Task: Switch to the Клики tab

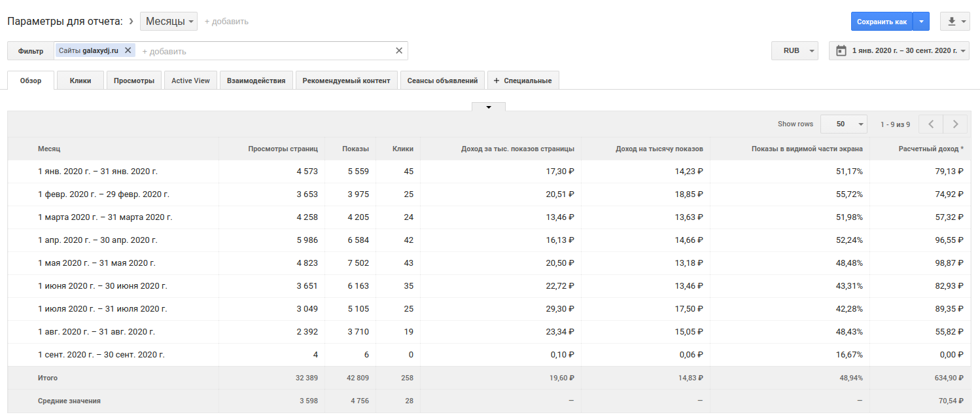Action: [x=80, y=81]
